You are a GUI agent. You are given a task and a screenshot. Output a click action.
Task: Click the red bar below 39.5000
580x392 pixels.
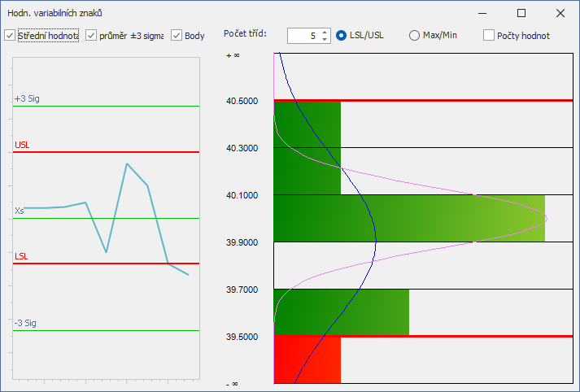[x=307, y=360]
